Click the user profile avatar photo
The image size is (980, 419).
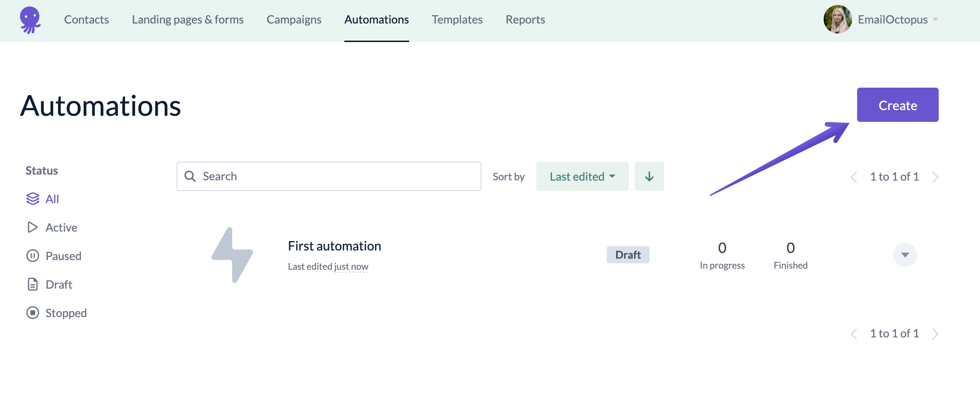[837, 19]
